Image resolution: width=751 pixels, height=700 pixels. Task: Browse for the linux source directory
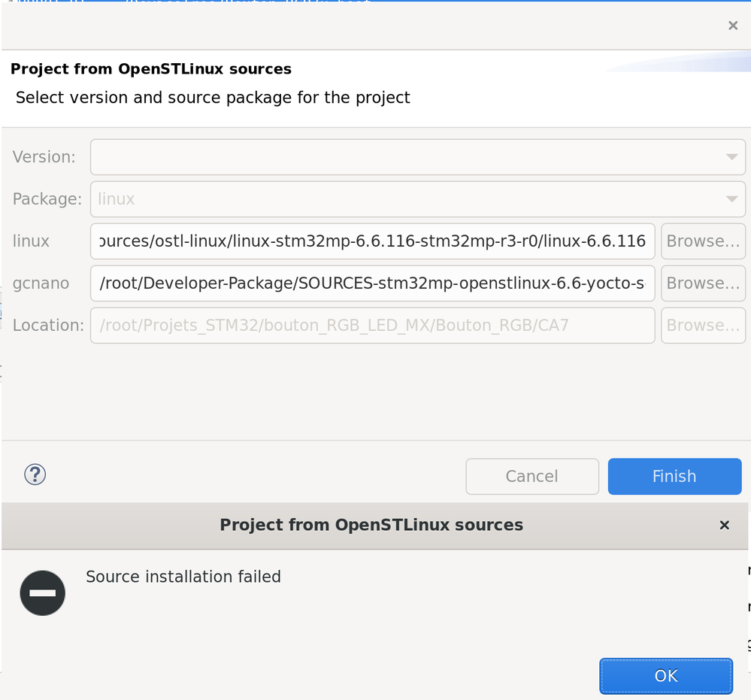click(x=703, y=241)
